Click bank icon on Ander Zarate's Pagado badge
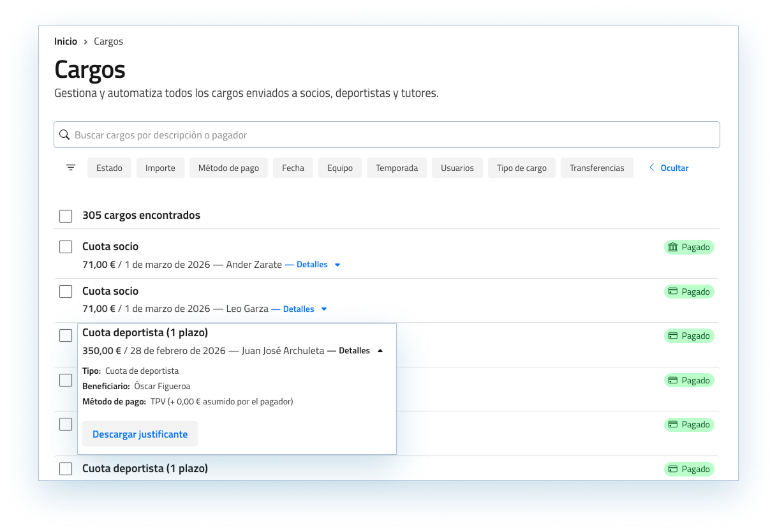777x532 pixels. pos(672,247)
